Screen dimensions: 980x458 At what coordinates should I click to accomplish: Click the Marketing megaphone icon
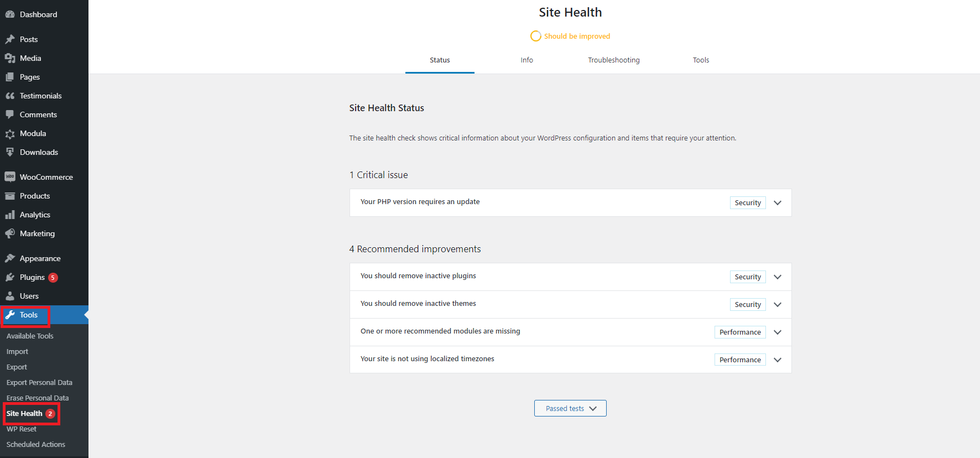coord(10,233)
